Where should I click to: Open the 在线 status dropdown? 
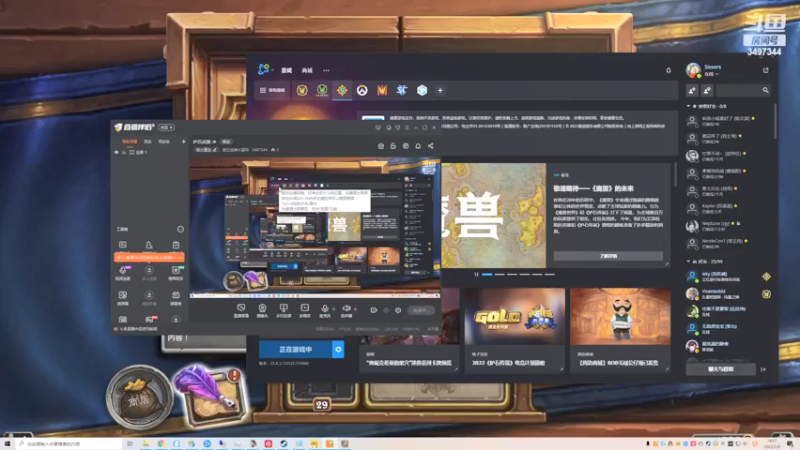711,74
